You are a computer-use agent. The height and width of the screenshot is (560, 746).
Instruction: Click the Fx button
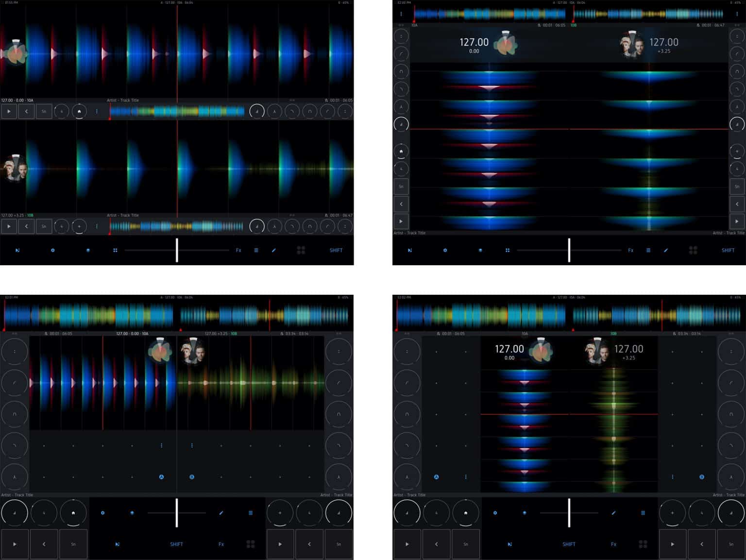coord(238,250)
